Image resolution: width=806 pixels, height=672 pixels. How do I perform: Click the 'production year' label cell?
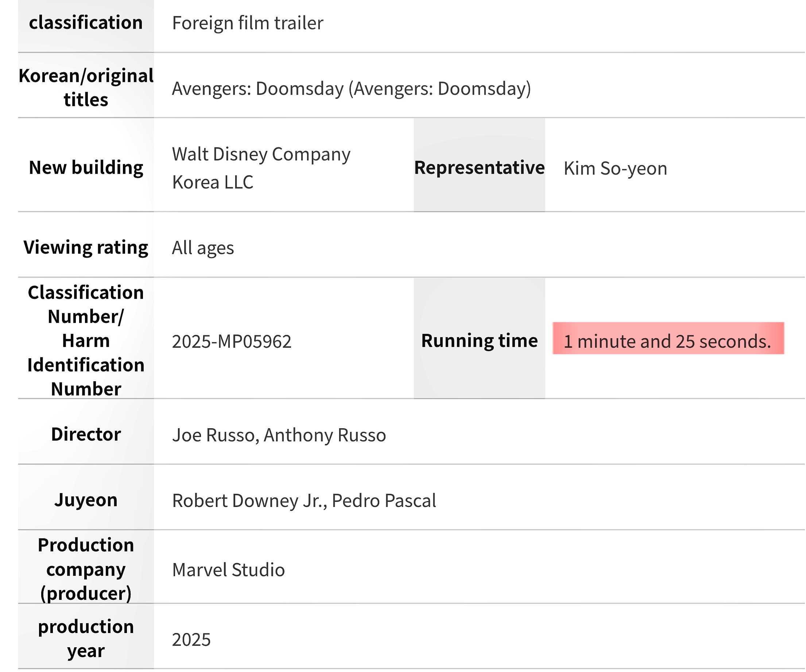(86, 638)
